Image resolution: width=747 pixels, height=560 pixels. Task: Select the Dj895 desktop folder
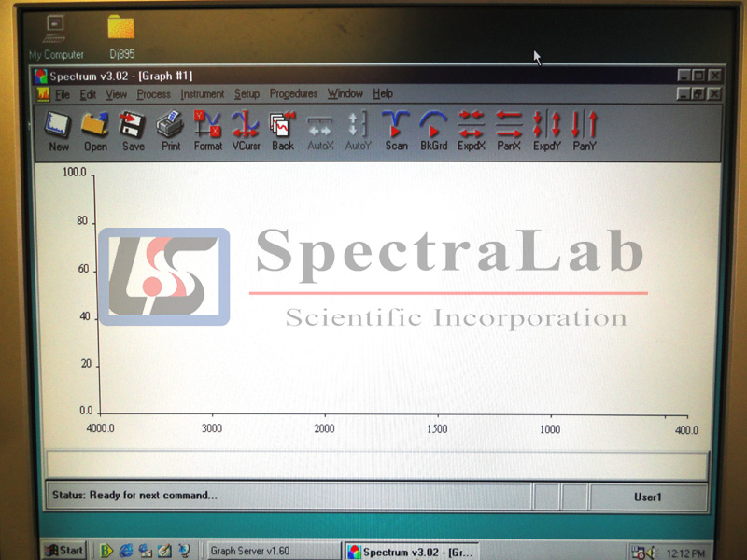[x=121, y=37]
